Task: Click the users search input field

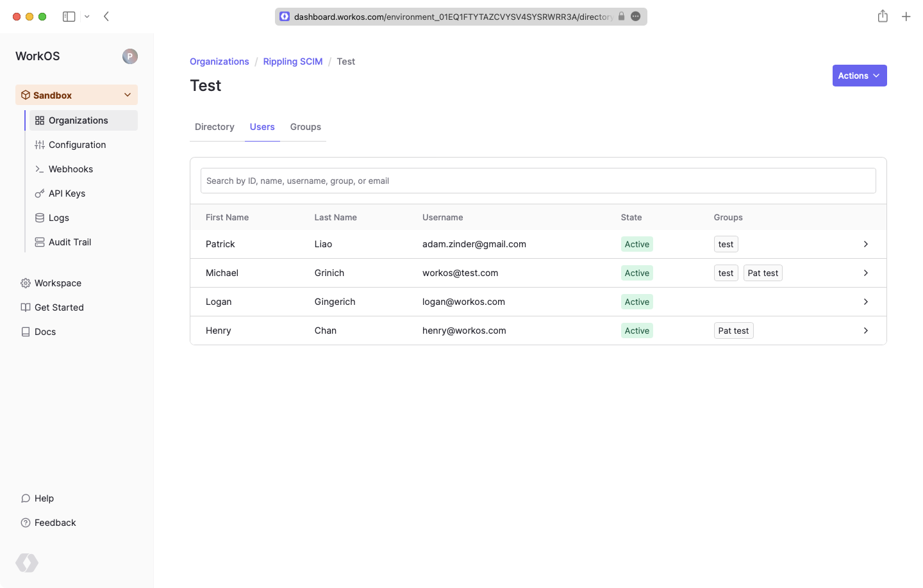Action: tap(538, 181)
